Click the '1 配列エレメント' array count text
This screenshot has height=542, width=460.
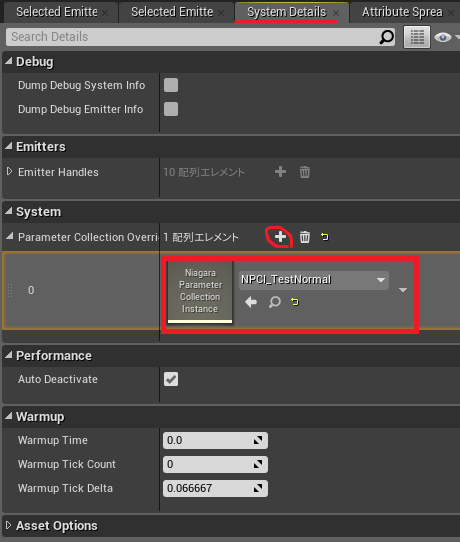click(x=201, y=237)
